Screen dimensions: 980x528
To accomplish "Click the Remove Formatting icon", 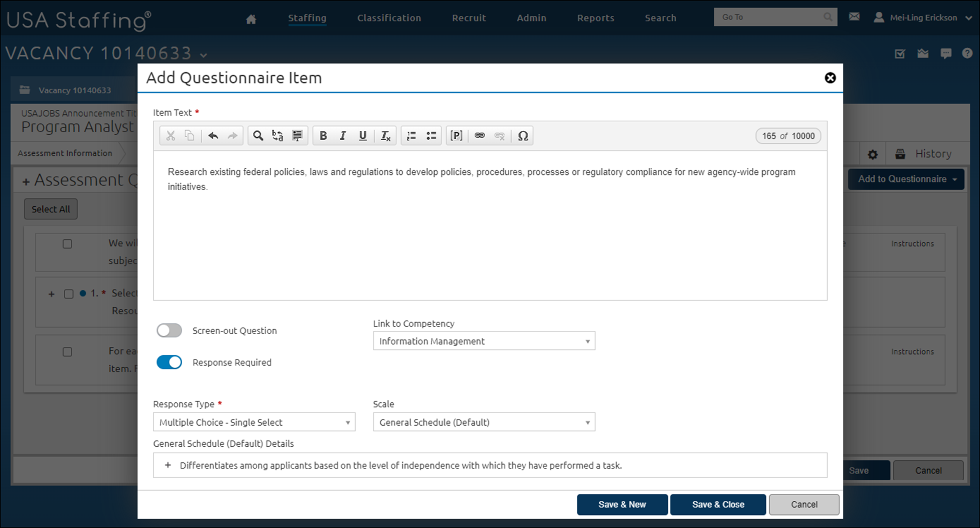I will coord(385,135).
